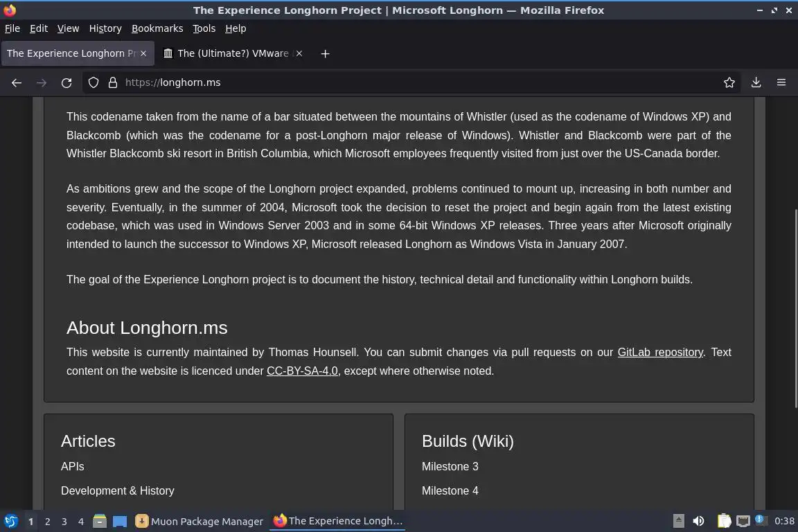Switch to virtual desktop 4
The width and height of the screenshot is (798, 532).
pyautogui.click(x=80, y=522)
